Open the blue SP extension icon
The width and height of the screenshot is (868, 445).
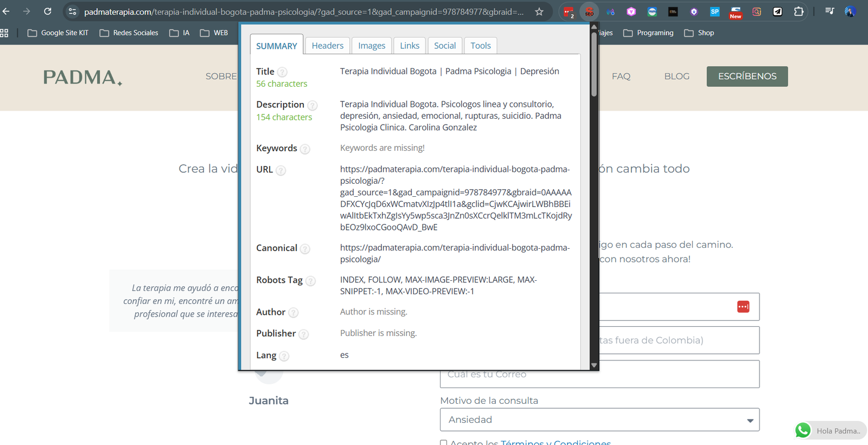(x=714, y=11)
